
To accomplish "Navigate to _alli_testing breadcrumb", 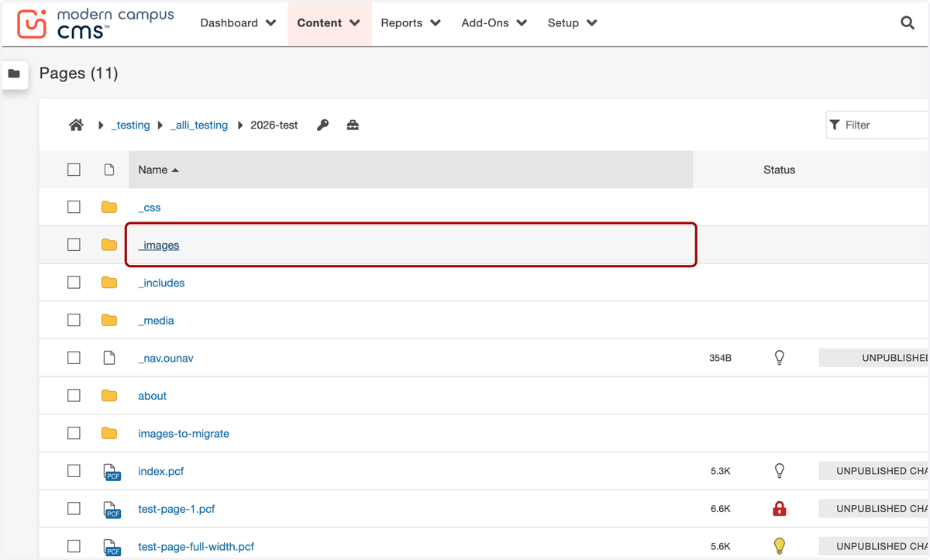I will click(x=199, y=125).
